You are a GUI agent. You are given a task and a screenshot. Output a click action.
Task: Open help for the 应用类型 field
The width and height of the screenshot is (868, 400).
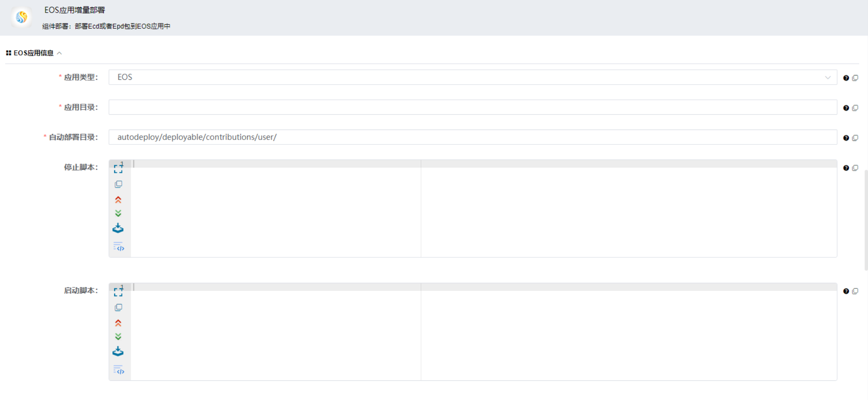point(846,78)
